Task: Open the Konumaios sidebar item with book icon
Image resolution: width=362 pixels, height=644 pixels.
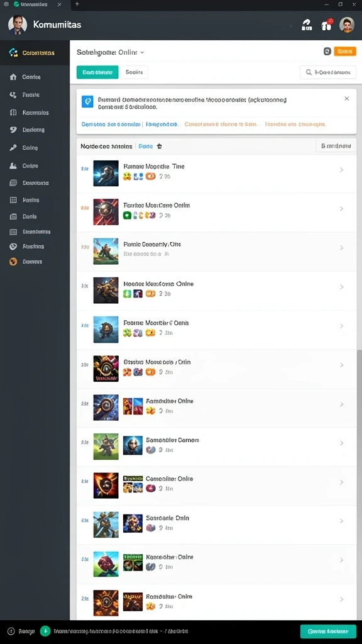Action: pyautogui.click(x=35, y=113)
